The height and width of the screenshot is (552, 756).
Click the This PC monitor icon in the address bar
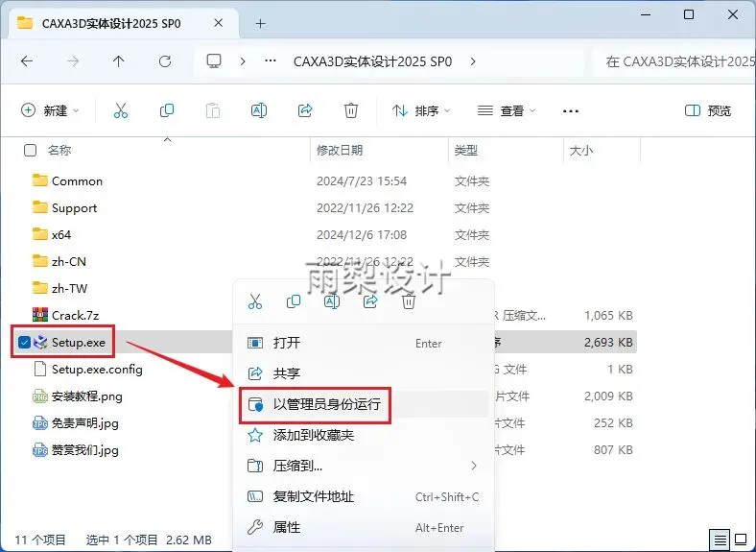pyautogui.click(x=214, y=61)
